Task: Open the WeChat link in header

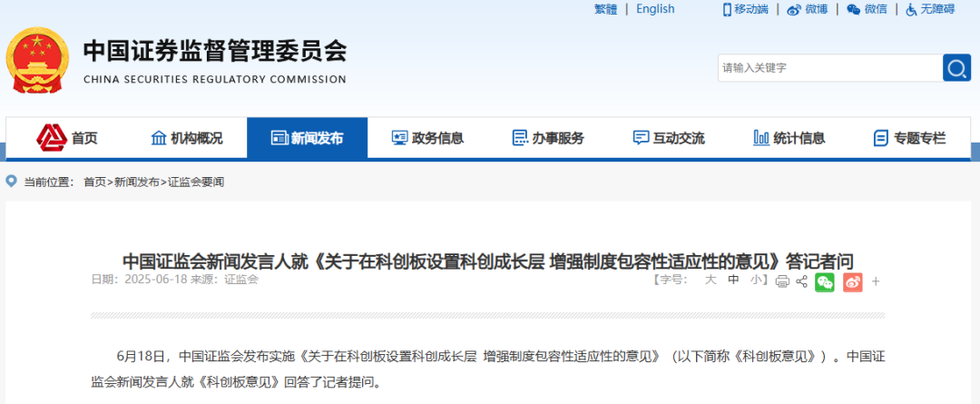Action: [x=867, y=9]
